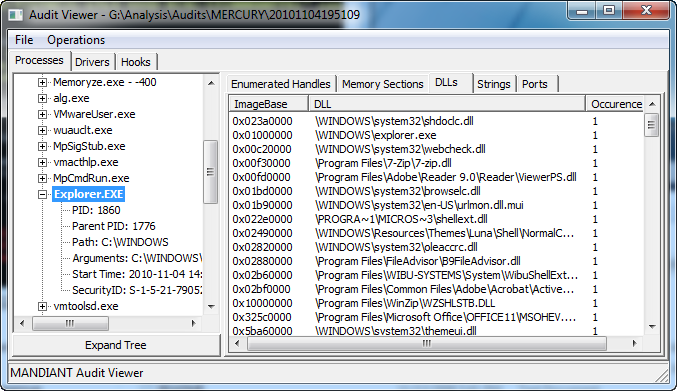
Task: Select the urlmon.dll.mui row
Action: [436, 205]
